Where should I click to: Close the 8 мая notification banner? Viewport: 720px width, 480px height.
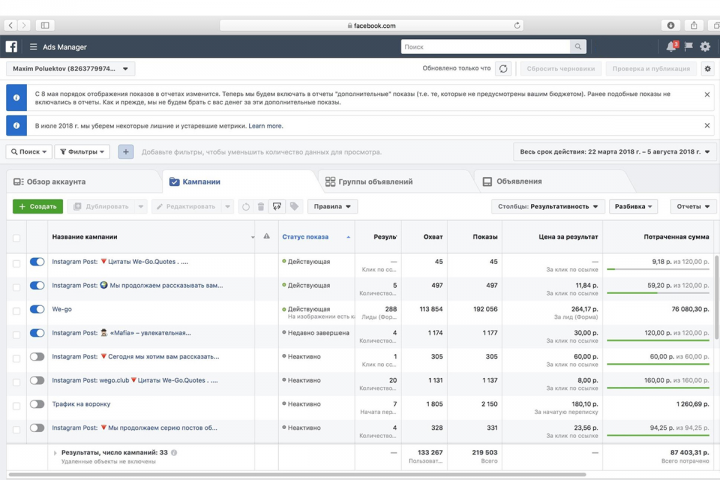[707, 94]
